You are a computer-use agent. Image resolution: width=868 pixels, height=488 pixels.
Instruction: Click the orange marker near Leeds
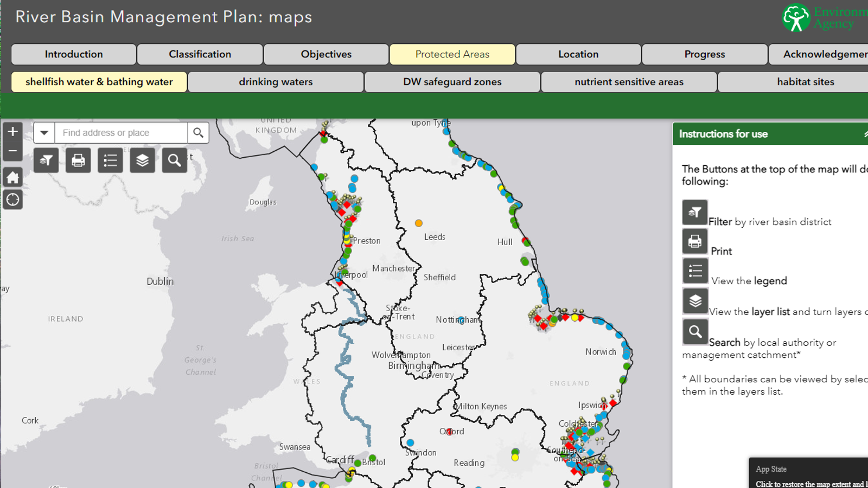tap(418, 223)
